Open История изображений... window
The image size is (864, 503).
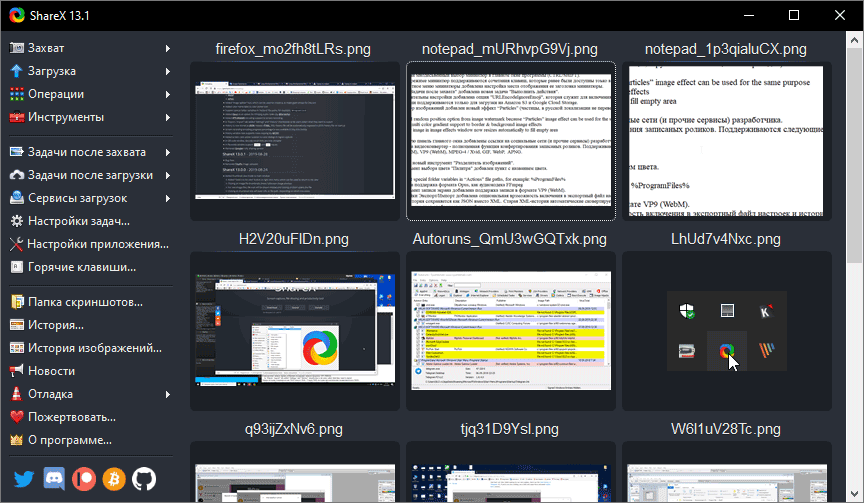(x=90, y=348)
